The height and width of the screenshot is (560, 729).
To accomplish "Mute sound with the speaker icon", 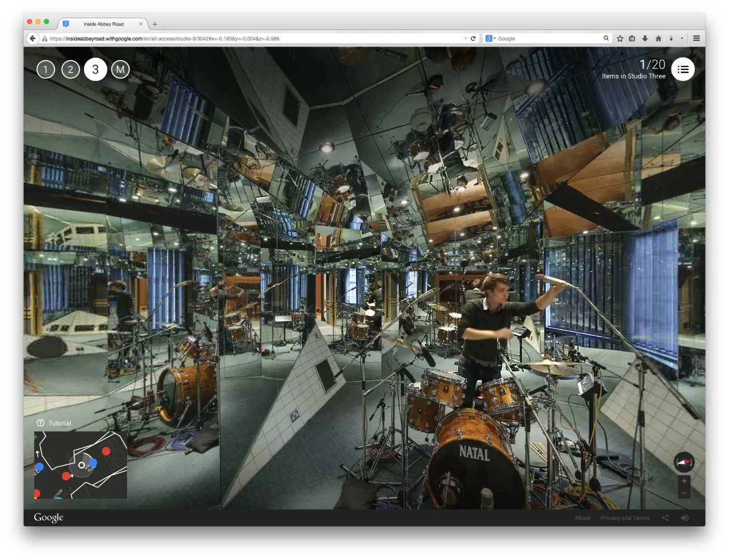I will [x=685, y=517].
